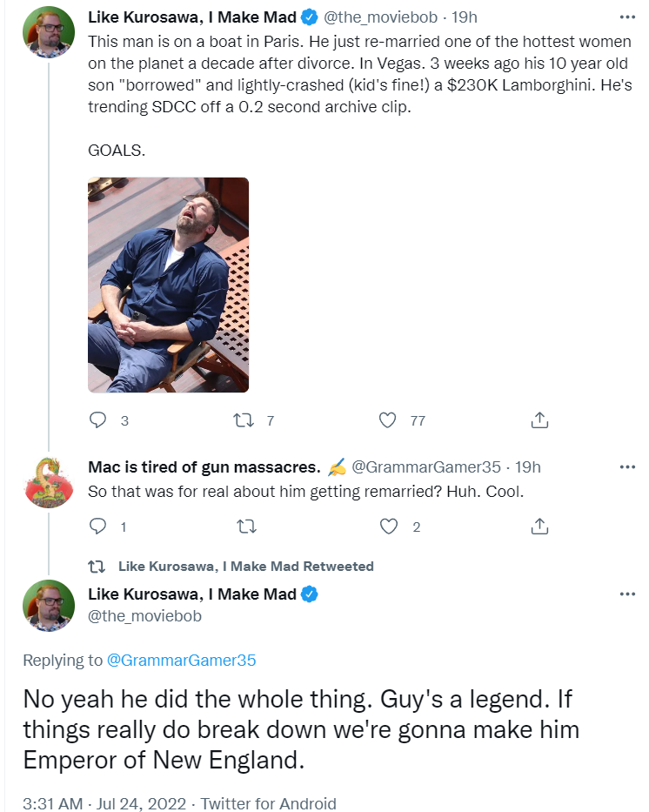Screen dimensions: 649x812
Task: Retweet the first tweet with 7 retweets
Action: [244, 420]
